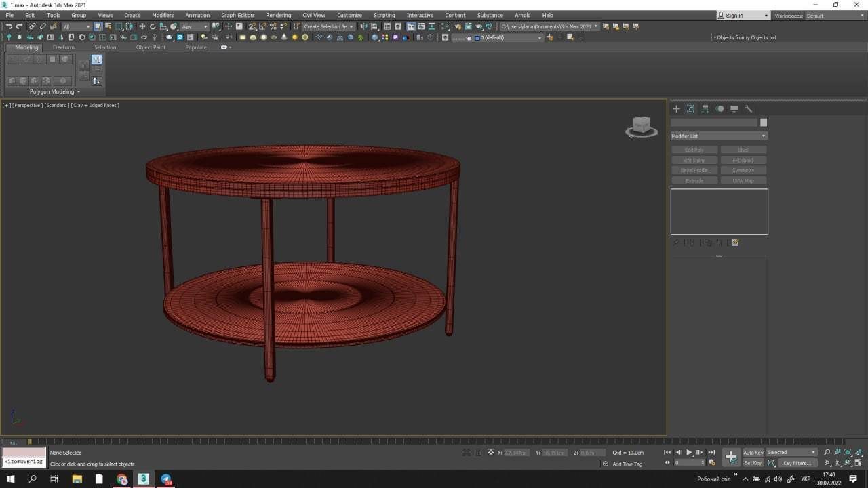Activate the Unlink Selection tool

43,26
